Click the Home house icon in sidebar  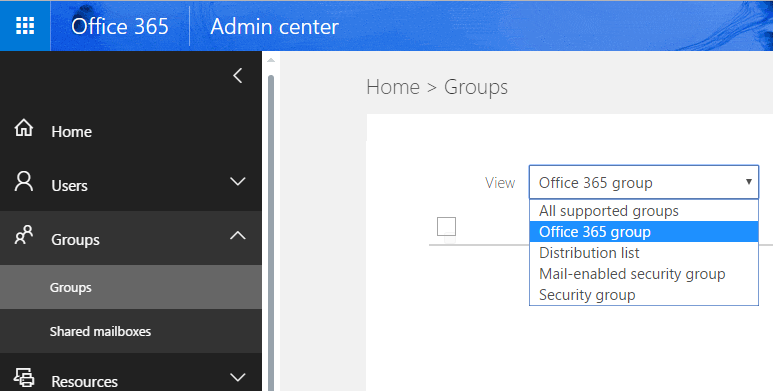coord(24,128)
